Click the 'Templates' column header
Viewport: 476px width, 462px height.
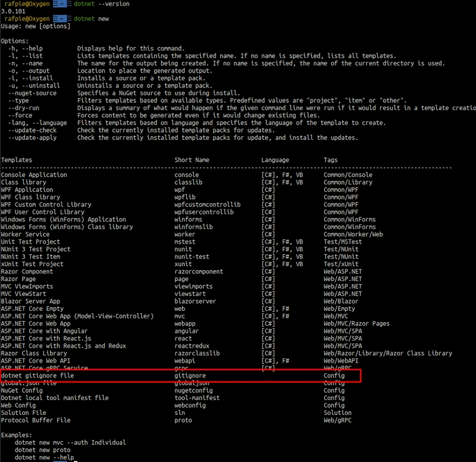coord(17,160)
